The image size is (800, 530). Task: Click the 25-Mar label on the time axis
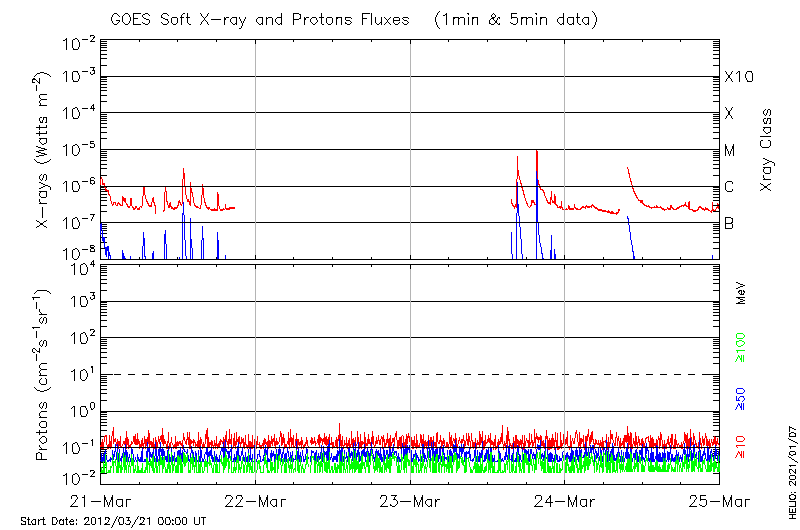point(719,501)
